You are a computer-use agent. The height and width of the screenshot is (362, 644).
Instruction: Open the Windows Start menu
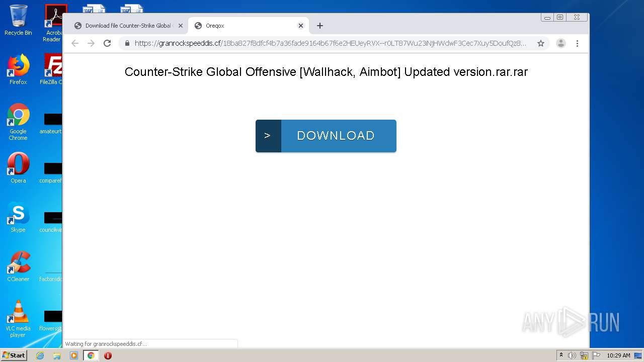point(14,355)
